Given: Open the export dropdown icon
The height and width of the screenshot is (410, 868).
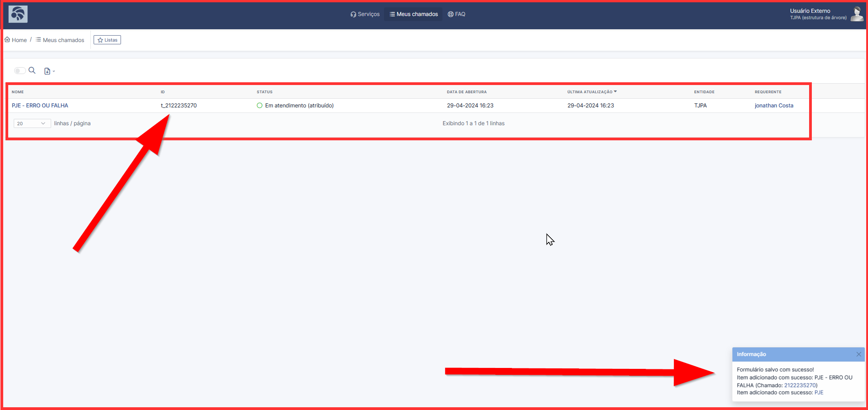Looking at the screenshot, I should tap(49, 71).
